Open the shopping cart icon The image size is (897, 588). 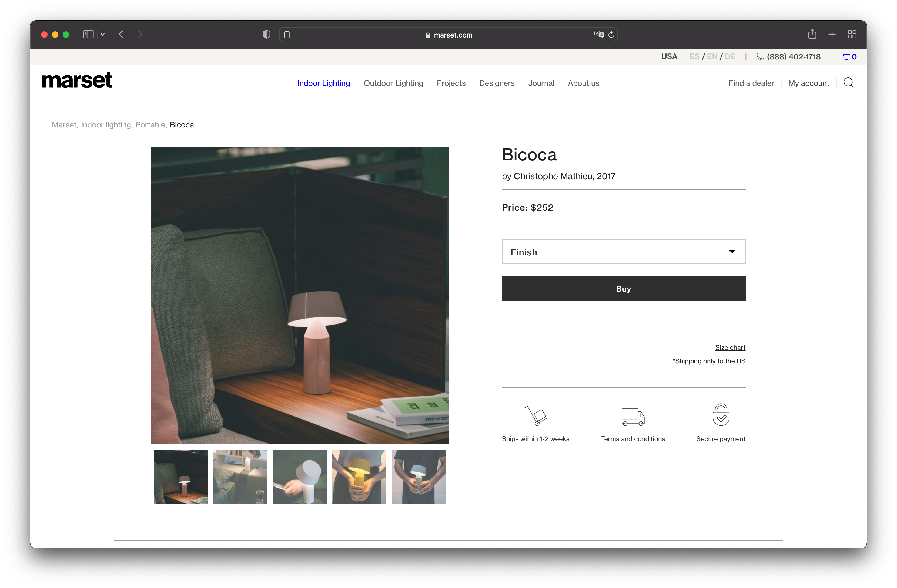click(x=845, y=57)
